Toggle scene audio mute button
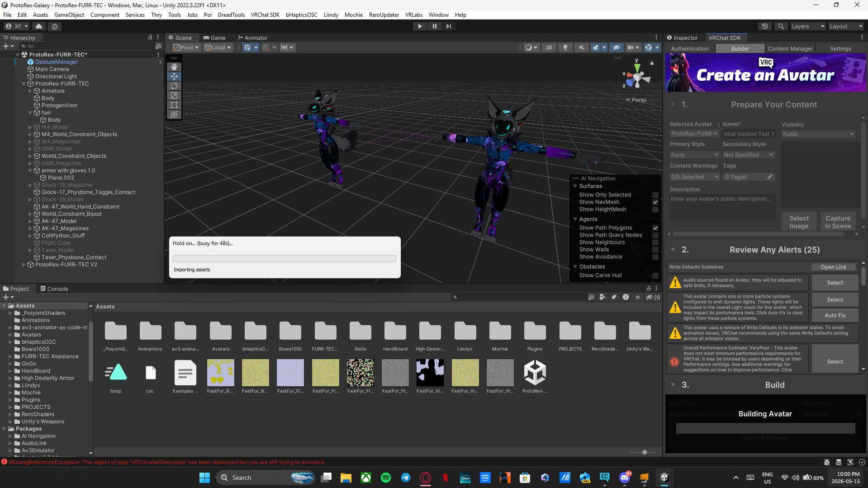 click(x=582, y=47)
